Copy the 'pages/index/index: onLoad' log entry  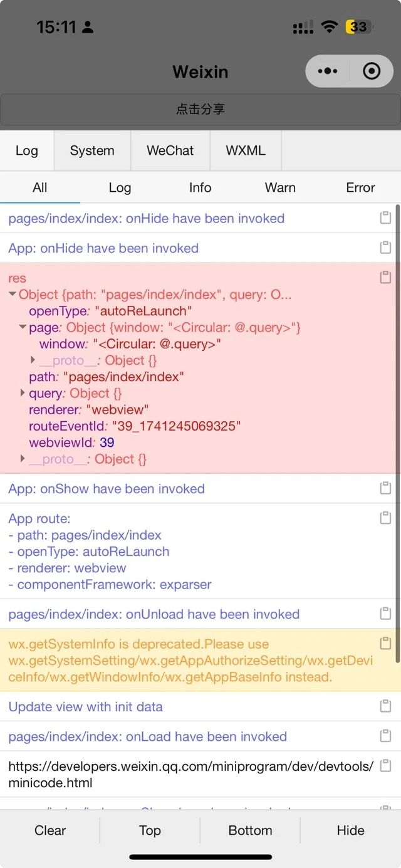pos(385,736)
